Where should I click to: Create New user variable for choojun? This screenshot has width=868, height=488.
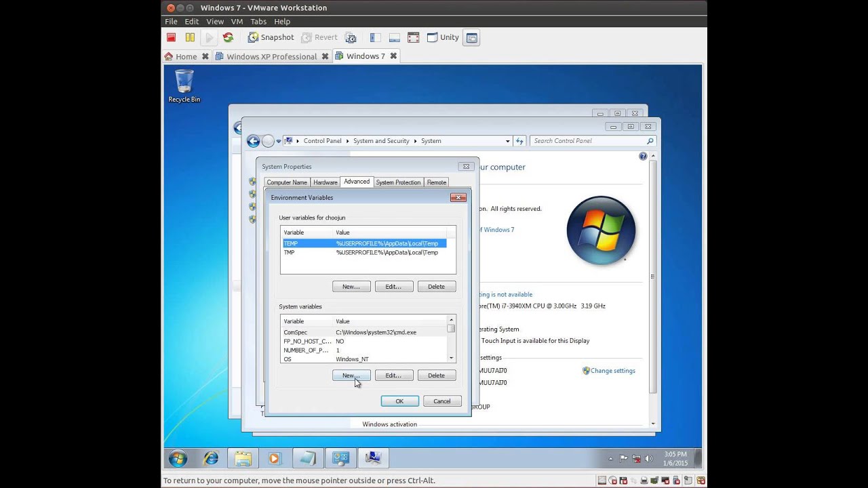point(351,287)
